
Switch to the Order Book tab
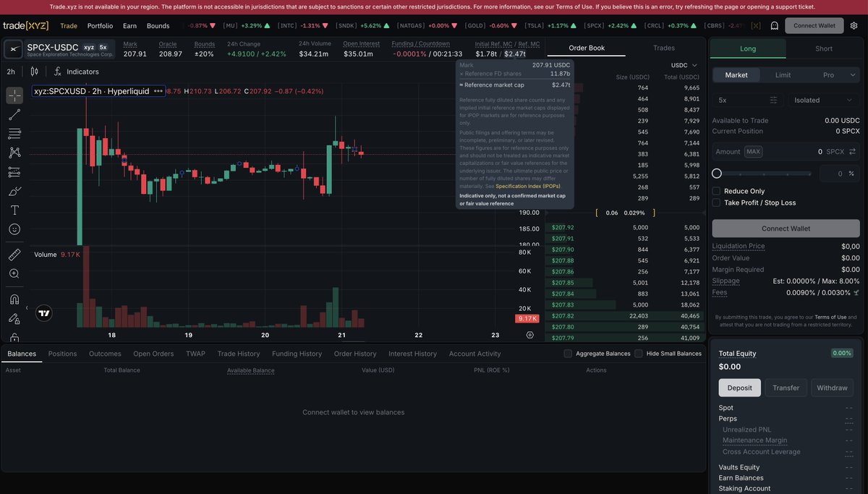[587, 48]
